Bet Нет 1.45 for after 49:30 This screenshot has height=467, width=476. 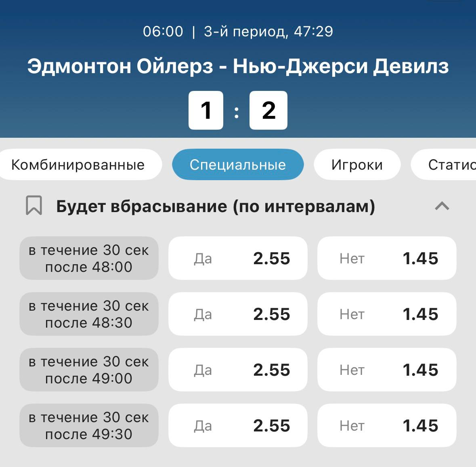[387, 426]
